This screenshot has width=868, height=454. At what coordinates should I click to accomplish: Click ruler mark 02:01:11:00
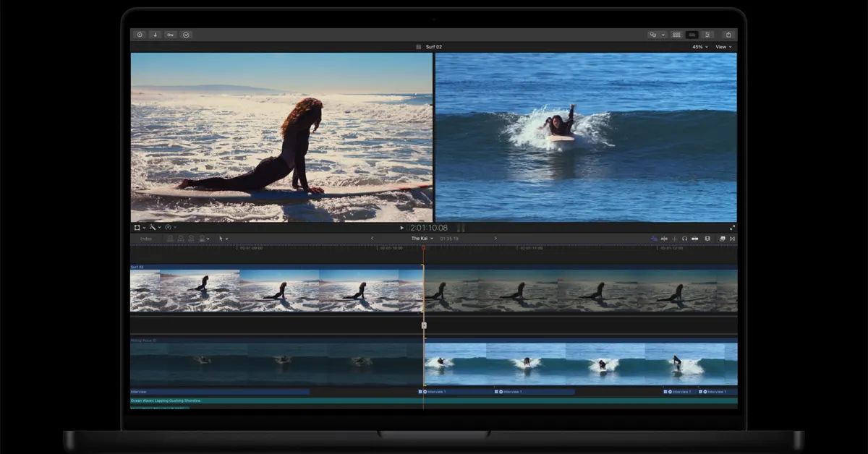pyautogui.click(x=532, y=248)
